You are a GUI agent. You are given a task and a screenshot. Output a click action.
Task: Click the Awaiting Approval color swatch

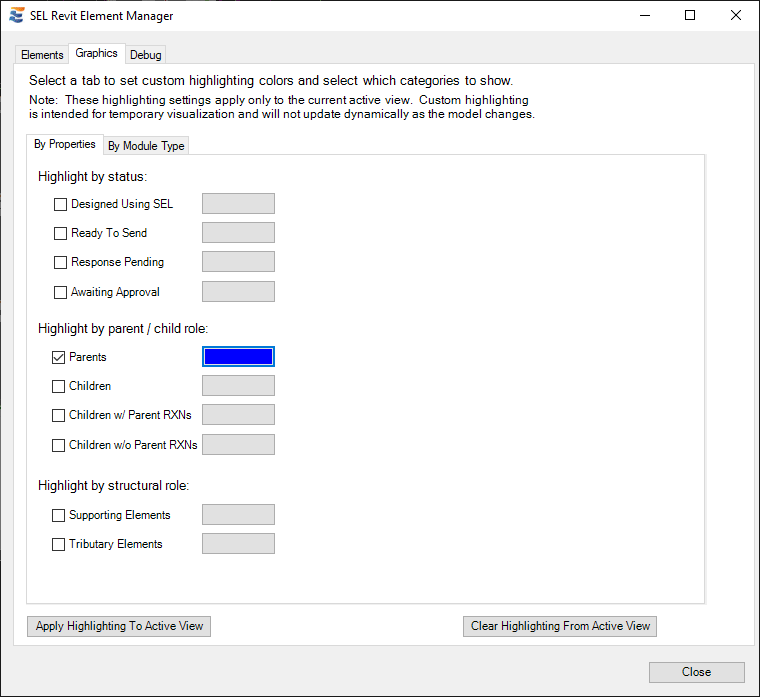tap(238, 292)
